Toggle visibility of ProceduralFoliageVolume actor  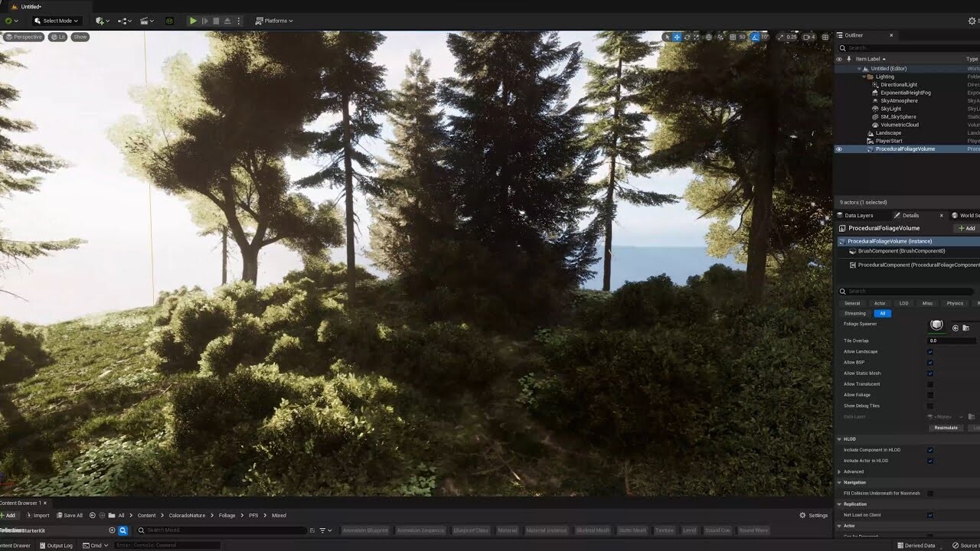[839, 149]
